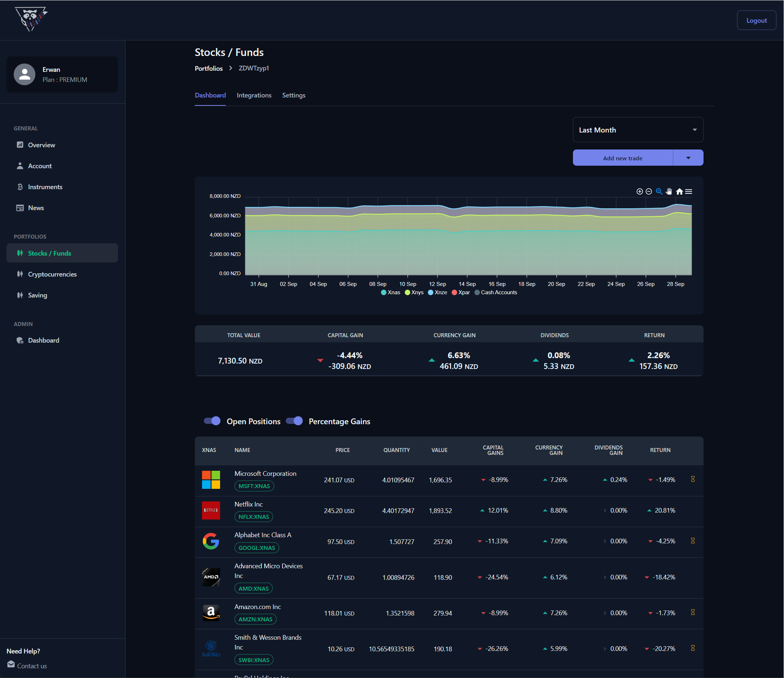
Task: Click the Netflix Inc name
Action: point(249,504)
